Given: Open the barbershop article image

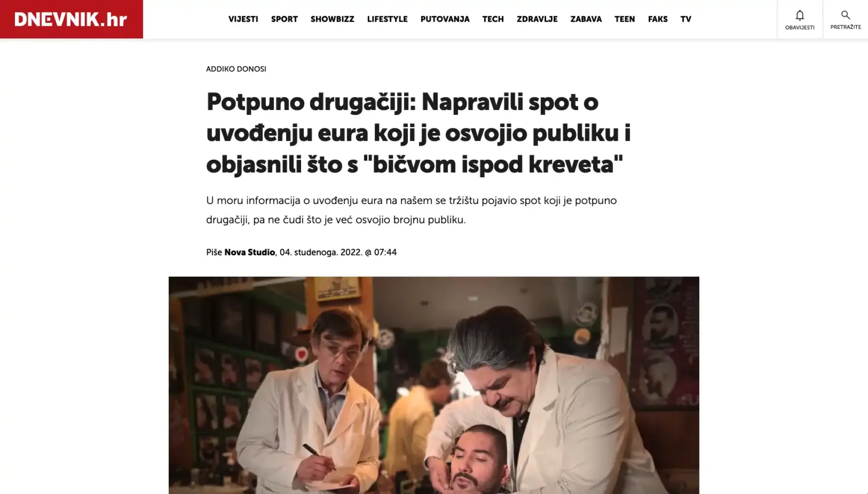Looking at the screenshot, I should click(434, 385).
